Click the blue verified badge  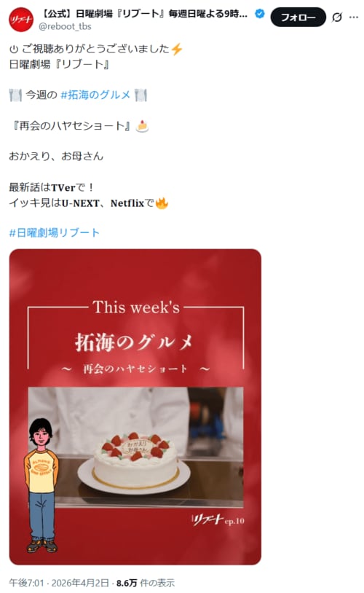pyautogui.click(x=259, y=14)
